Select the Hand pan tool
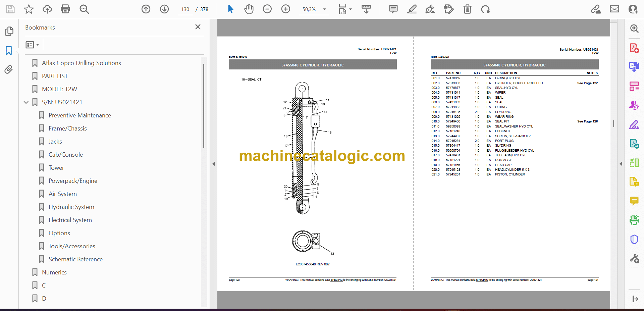 pyautogui.click(x=249, y=9)
